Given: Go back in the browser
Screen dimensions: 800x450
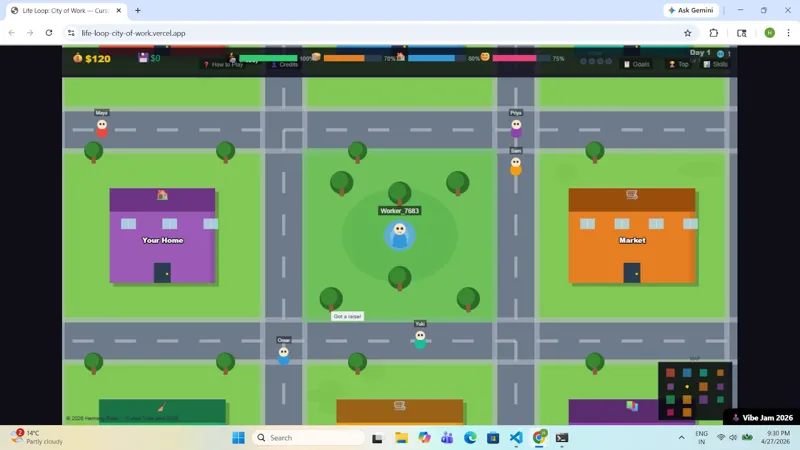Looking at the screenshot, I should [x=12, y=33].
